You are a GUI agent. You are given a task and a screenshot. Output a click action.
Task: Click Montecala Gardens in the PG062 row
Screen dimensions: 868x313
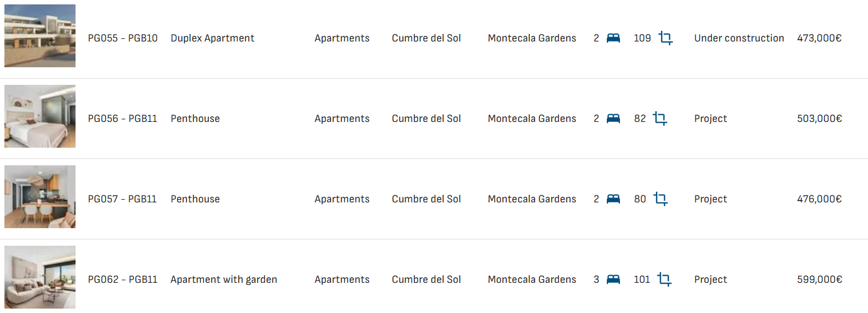pyautogui.click(x=532, y=280)
